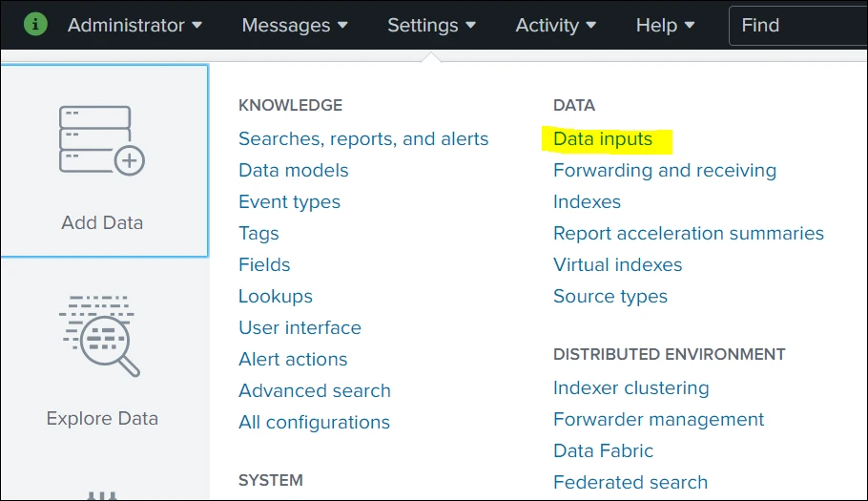Expand the Administrator dropdown menu
Viewport: 868px width, 501px height.
(134, 25)
